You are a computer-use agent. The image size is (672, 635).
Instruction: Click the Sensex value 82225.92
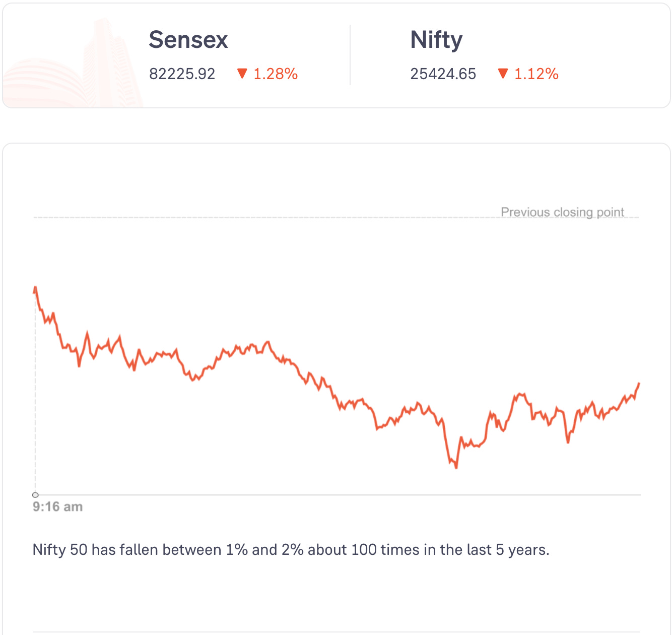pyautogui.click(x=182, y=74)
